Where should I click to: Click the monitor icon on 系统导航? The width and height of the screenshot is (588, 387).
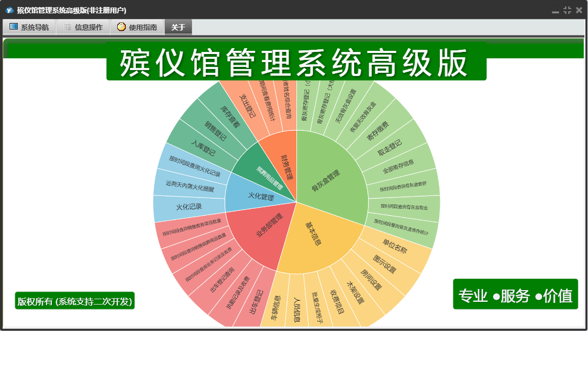click(13, 27)
